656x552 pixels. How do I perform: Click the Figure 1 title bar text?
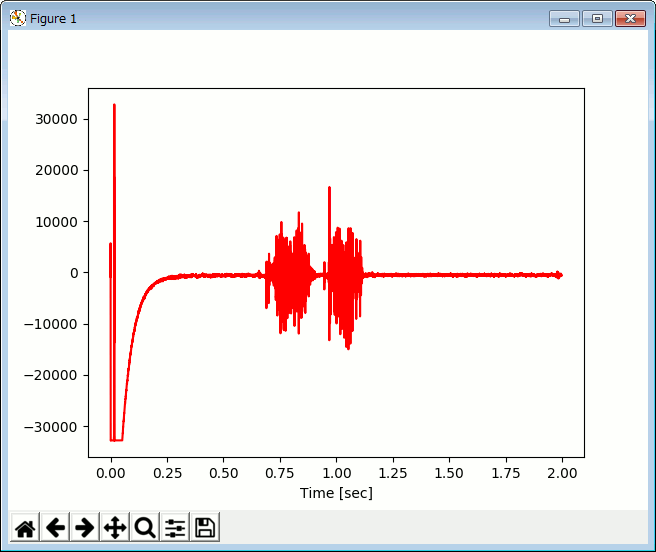(53, 18)
